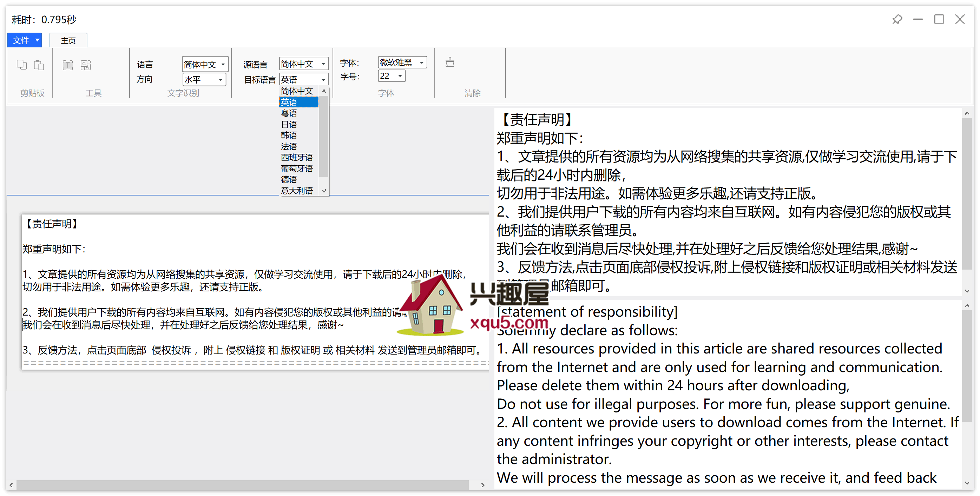The image size is (980, 496).
Task: Choose 韩语 in target language list
Action: (x=299, y=135)
